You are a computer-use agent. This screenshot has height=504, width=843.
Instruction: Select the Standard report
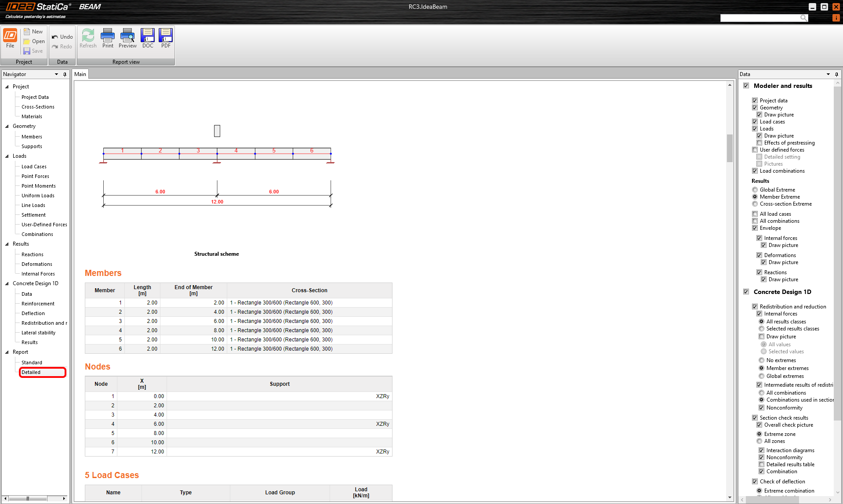pyautogui.click(x=32, y=363)
